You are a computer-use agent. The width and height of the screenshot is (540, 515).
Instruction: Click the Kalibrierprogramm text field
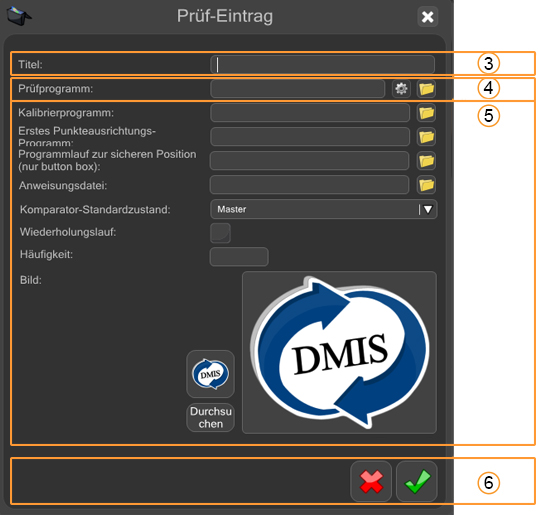click(x=310, y=113)
